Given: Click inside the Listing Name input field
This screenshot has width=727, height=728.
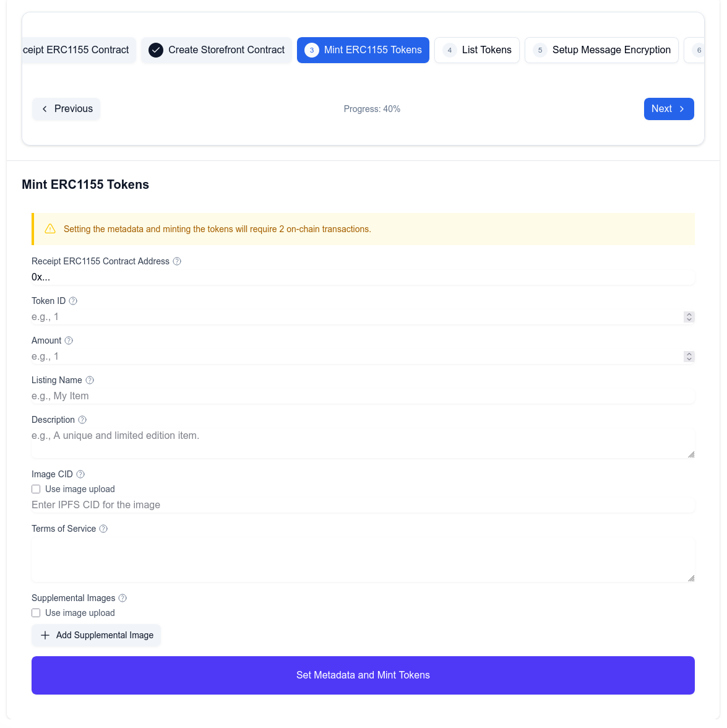Looking at the screenshot, I should (363, 396).
